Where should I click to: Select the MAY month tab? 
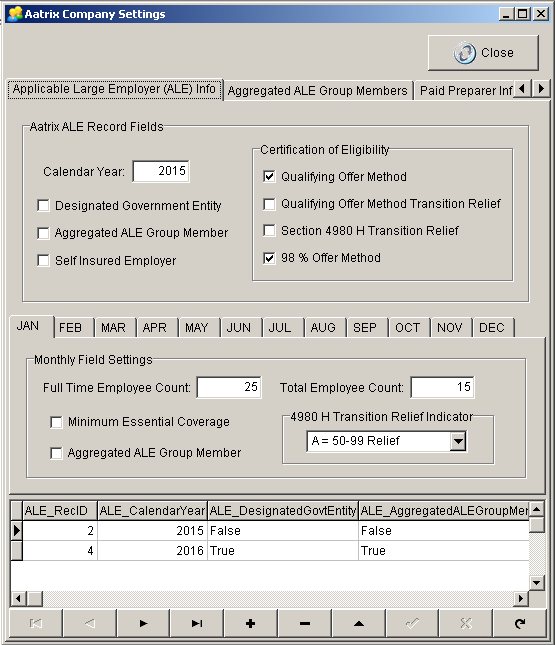pos(197,328)
